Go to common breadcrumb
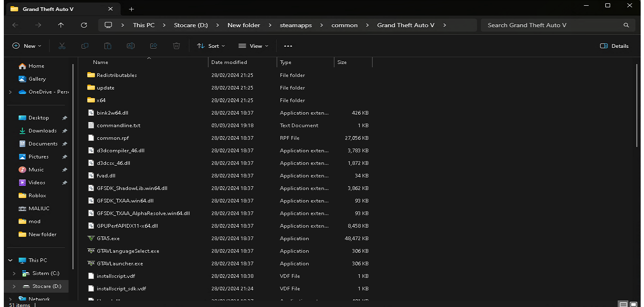This screenshot has height=307, width=644. [344, 25]
